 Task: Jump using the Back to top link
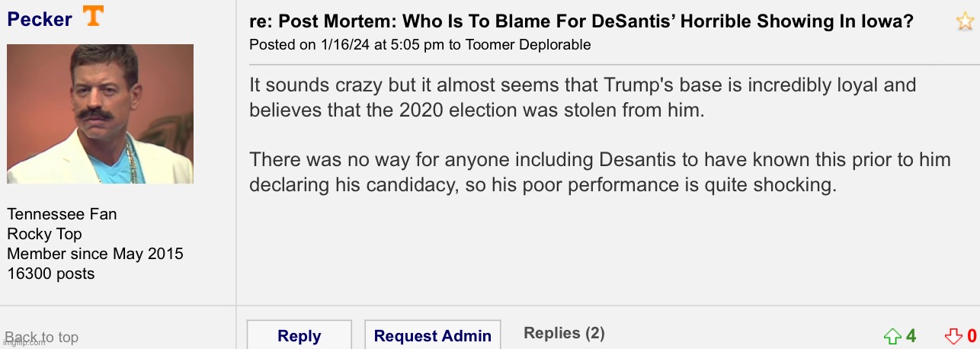pyautogui.click(x=42, y=337)
